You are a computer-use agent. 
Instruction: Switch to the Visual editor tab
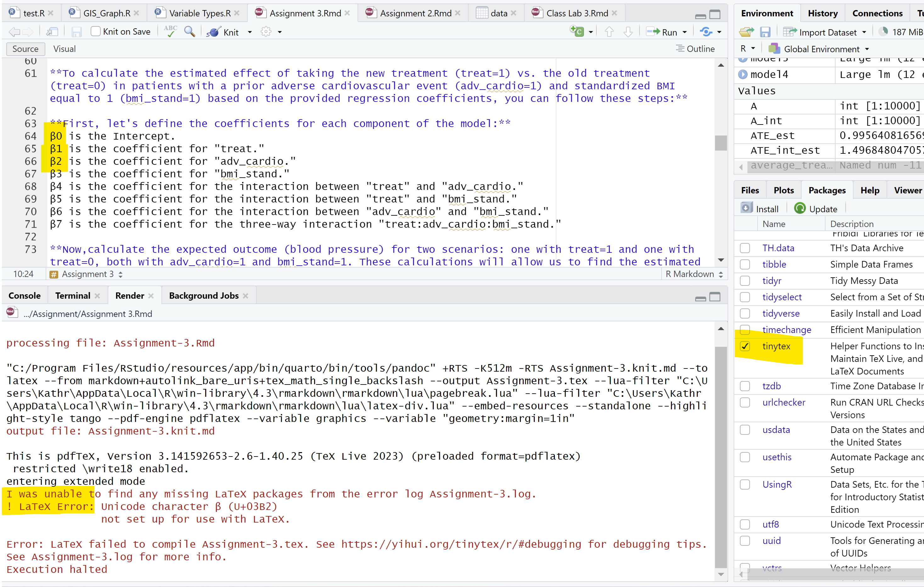coord(65,48)
